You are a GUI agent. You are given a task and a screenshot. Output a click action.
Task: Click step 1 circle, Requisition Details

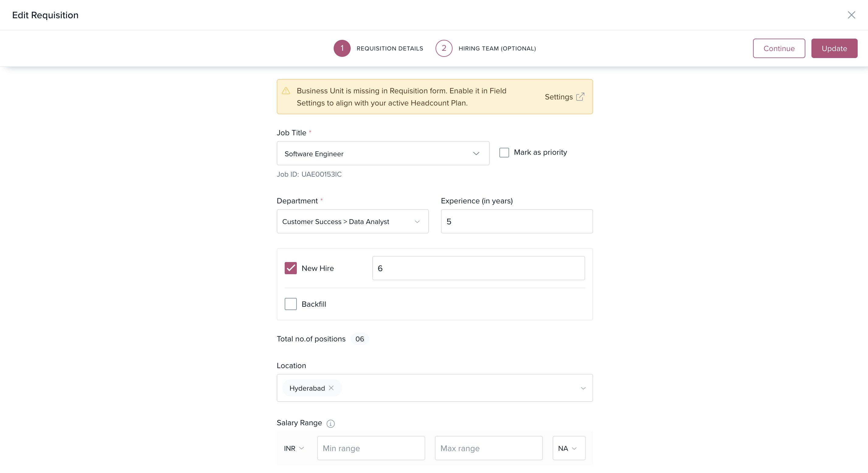click(x=342, y=48)
